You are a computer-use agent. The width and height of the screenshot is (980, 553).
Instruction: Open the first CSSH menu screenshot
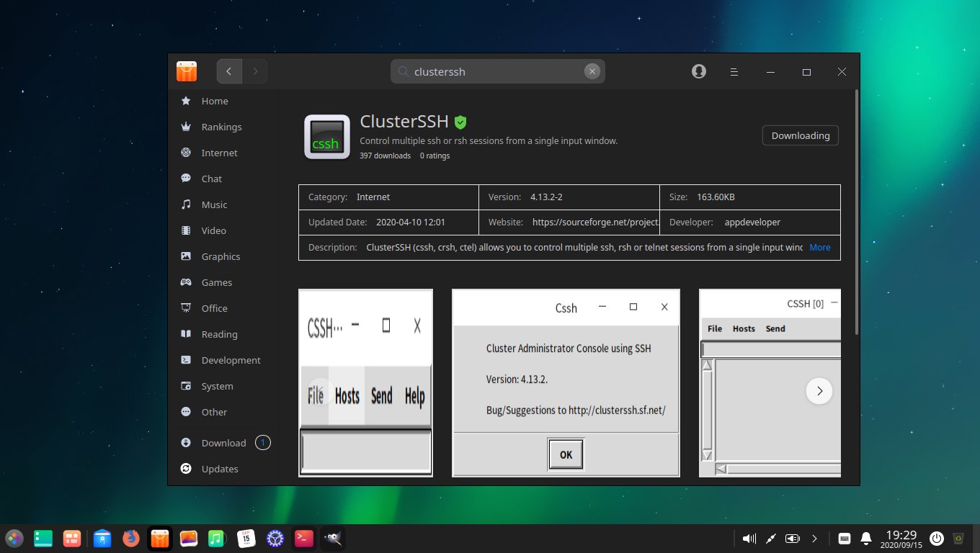pos(365,383)
